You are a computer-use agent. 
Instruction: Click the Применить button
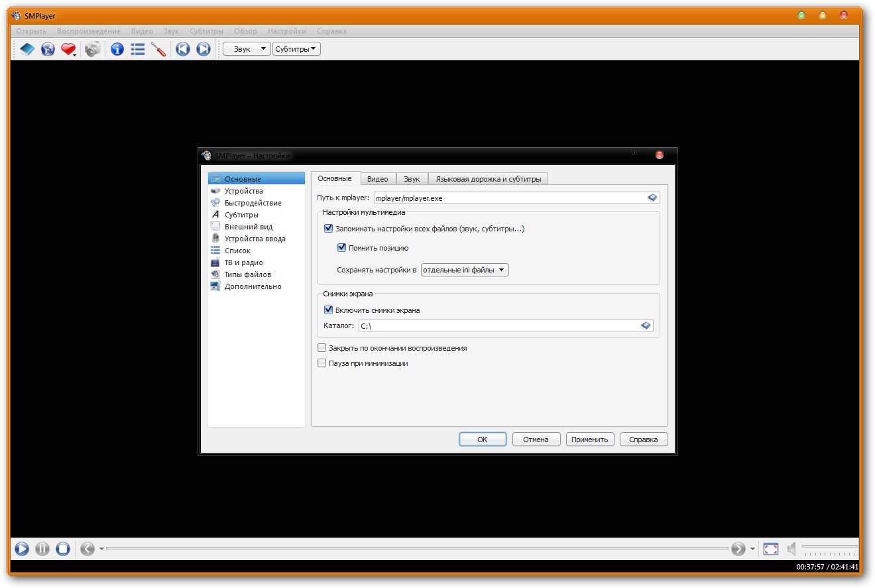click(x=590, y=440)
